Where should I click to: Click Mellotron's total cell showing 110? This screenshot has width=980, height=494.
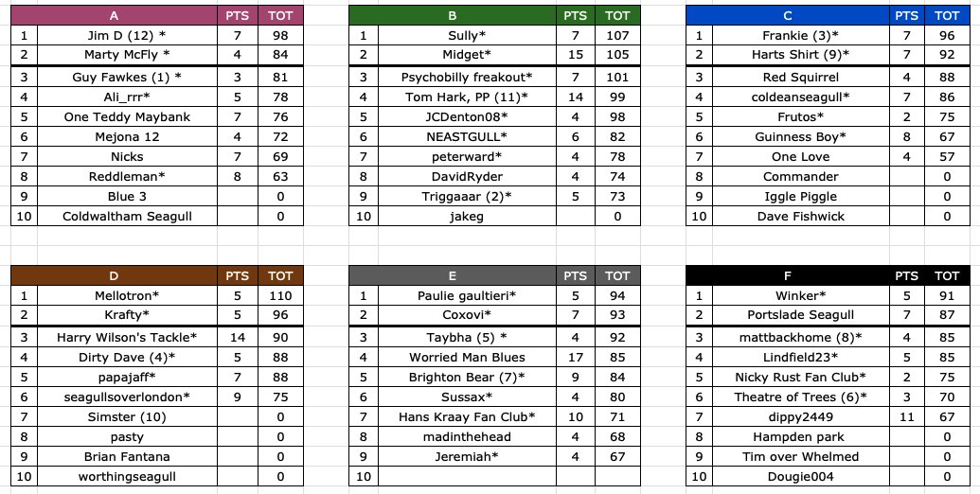[x=280, y=294]
